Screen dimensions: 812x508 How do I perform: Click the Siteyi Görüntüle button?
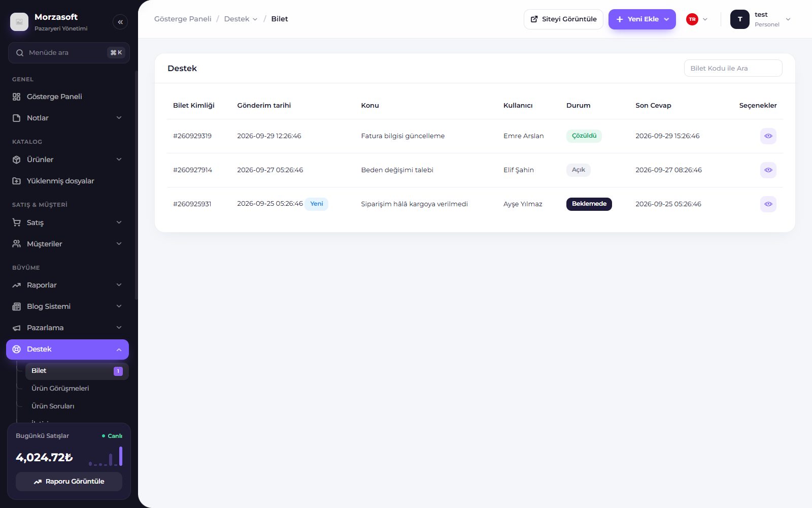(563, 19)
